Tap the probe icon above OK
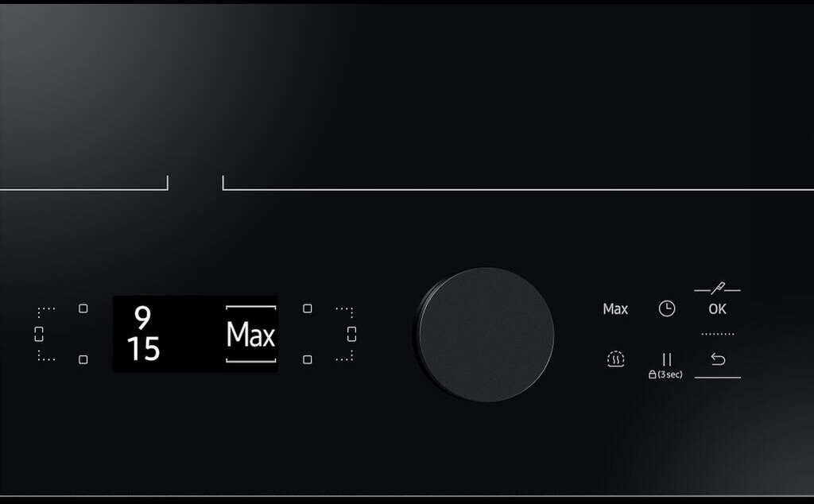Screen dimensions: 814x504 point(718,288)
